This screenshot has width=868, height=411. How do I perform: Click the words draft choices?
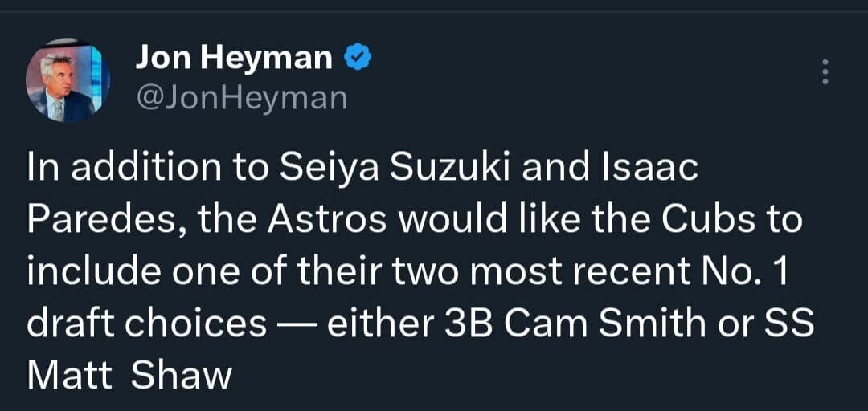(146, 323)
